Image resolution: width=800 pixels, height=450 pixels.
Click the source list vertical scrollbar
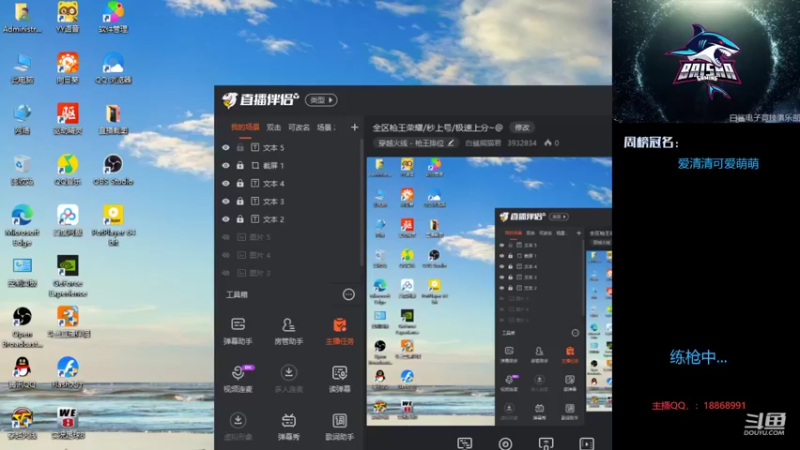click(362, 204)
